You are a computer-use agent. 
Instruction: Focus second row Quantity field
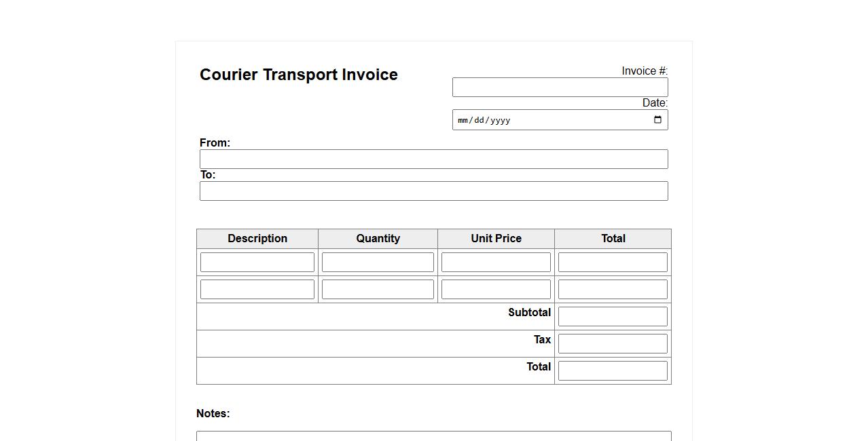pyautogui.click(x=378, y=290)
